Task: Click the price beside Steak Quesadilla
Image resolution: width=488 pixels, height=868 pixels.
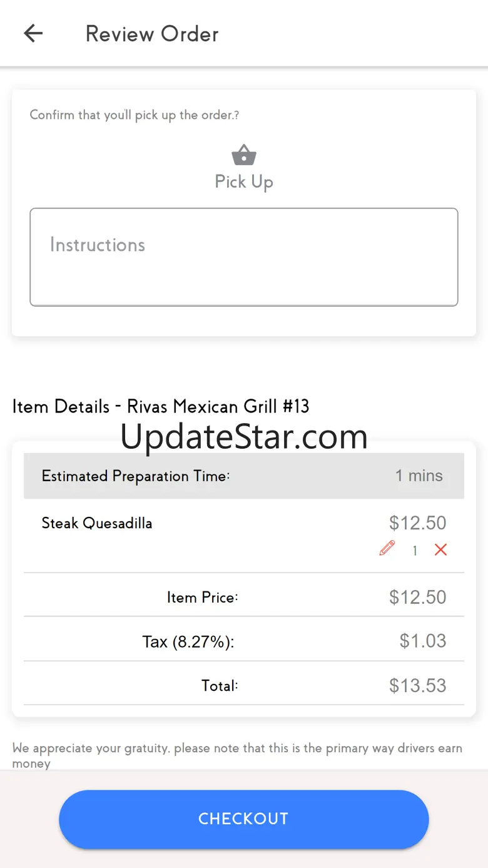Action: (417, 523)
